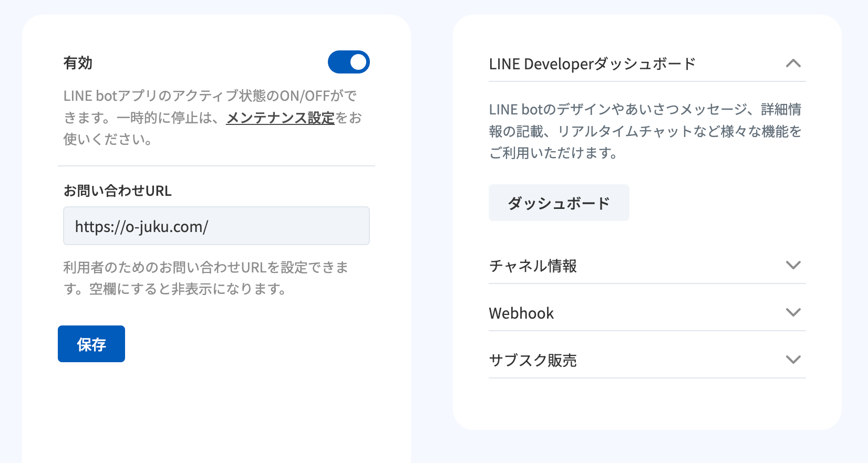The width and height of the screenshot is (868, 463).
Task: Click the LINE botのデザイン description paragraph
Action: coord(645,131)
